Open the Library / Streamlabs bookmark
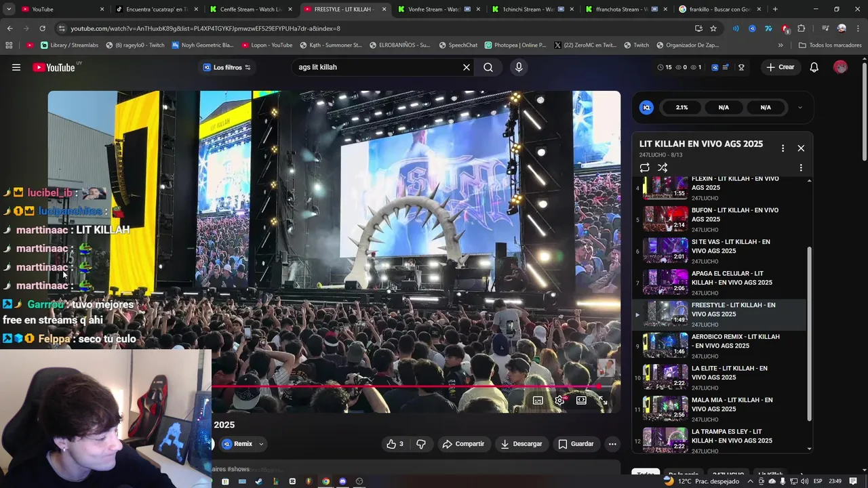This screenshot has height=488, width=868. pos(69,45)
